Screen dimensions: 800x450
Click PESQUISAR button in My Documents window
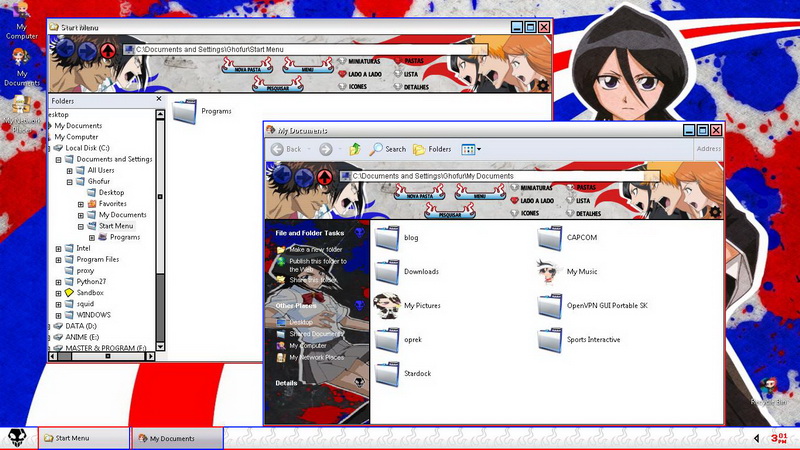click(450, 211)
